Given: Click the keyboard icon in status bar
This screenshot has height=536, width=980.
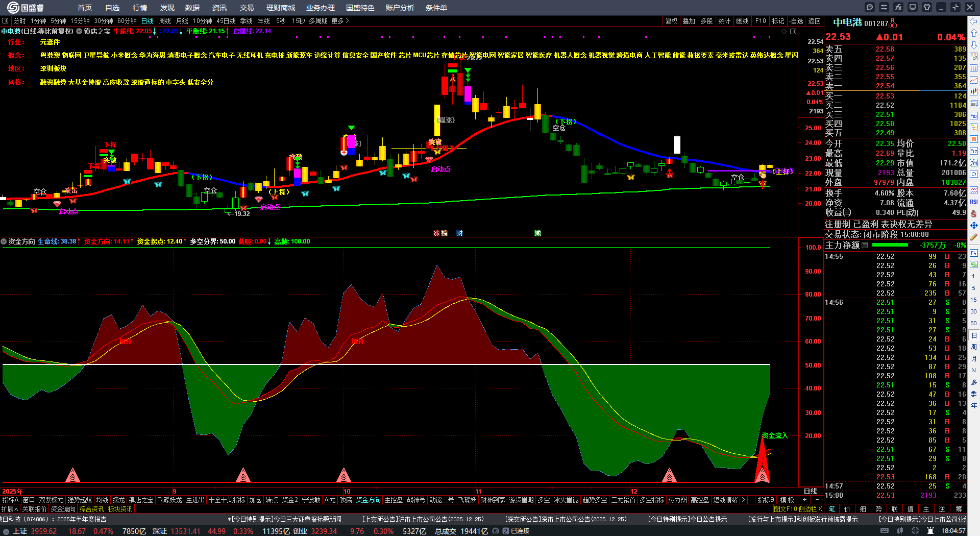Looking at the screenshot, I should click(884, 531).
